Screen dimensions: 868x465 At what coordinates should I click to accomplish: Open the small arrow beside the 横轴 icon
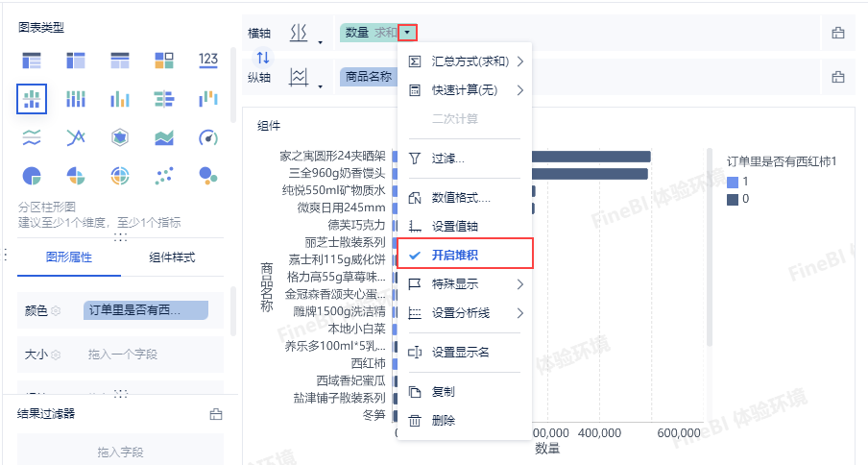[320, 42]
